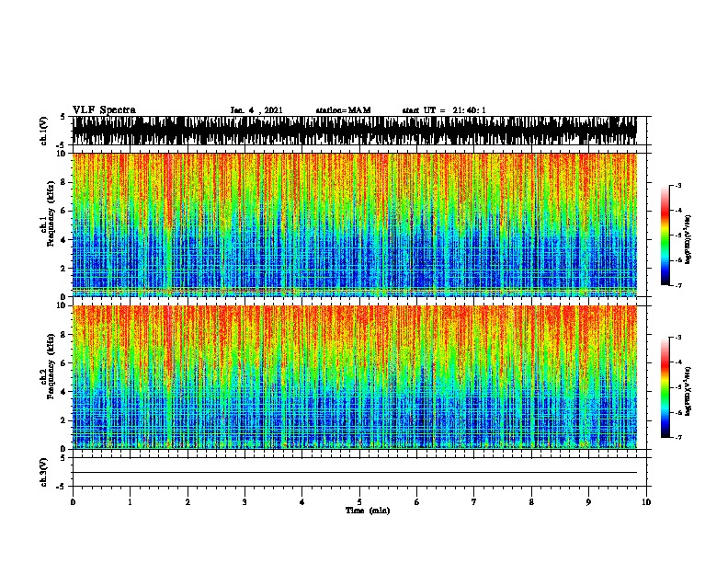Click the '-3' label on ch.1 color bar
This screenshot has width=728, height=563.
677,186
